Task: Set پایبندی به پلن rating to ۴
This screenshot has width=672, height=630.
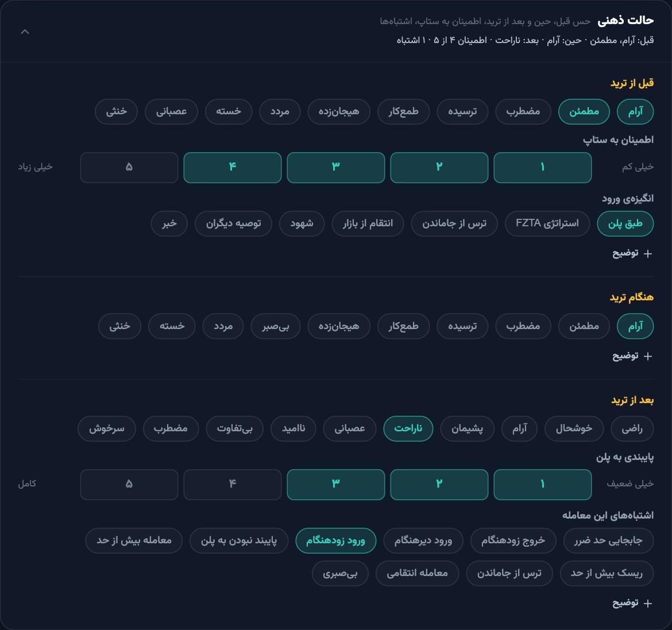Action: point(232,484)
